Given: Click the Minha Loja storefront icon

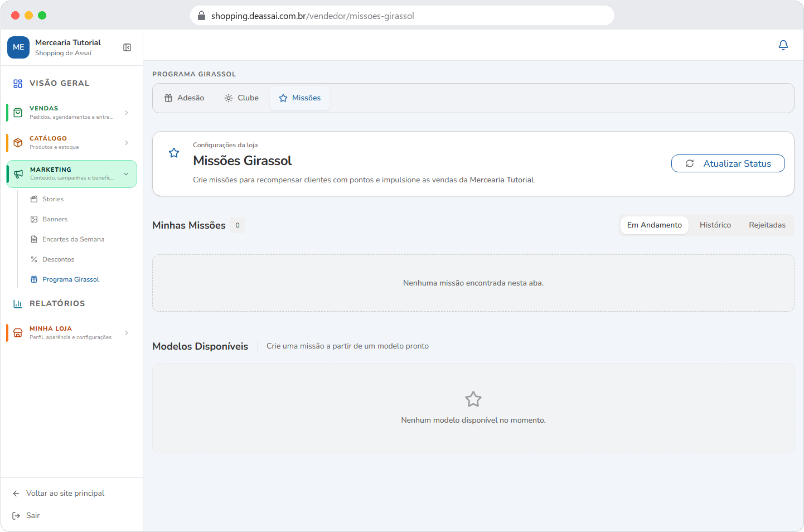Looking at the screenshot, I should pos(18,333).
